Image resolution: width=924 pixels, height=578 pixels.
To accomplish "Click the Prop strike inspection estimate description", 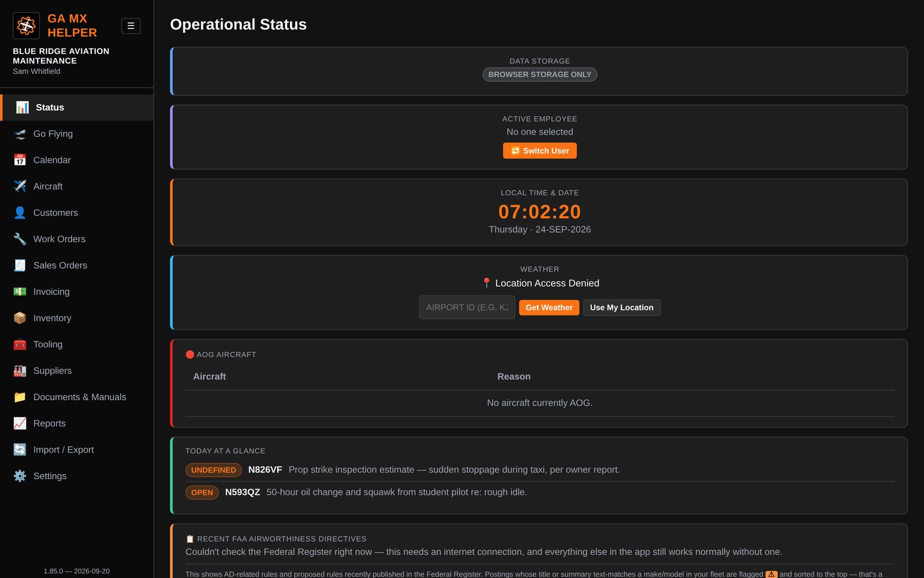I will 454,470.
